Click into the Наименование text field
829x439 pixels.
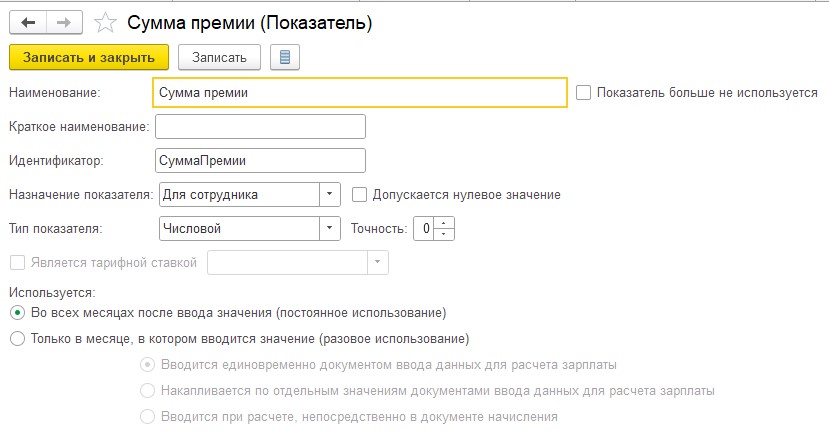point(360,93)
